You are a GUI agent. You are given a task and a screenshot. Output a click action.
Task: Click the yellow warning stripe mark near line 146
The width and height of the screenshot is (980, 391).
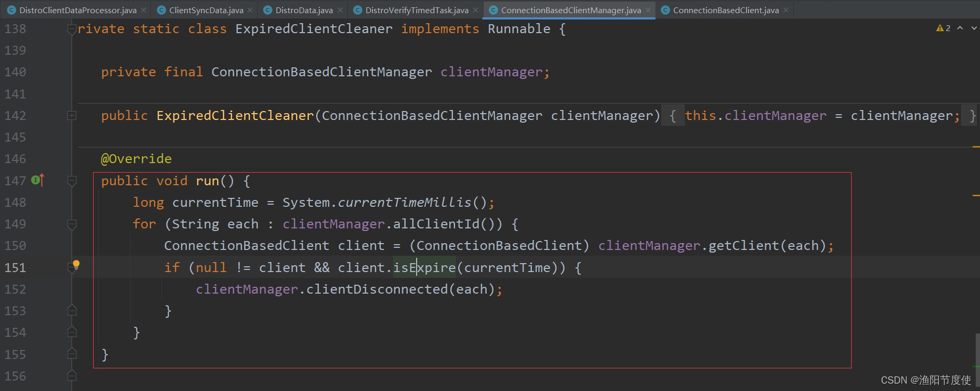point(976,147)
